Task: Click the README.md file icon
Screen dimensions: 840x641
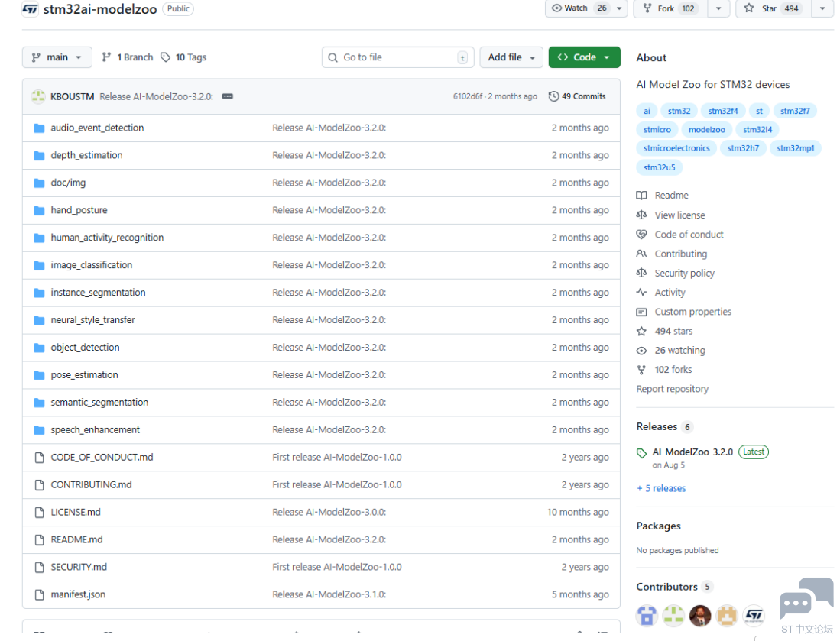Action: click(x=39, y=540)
